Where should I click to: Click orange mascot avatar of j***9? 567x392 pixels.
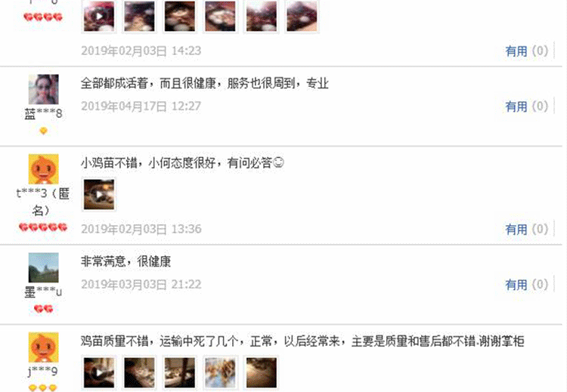[43, 347]
